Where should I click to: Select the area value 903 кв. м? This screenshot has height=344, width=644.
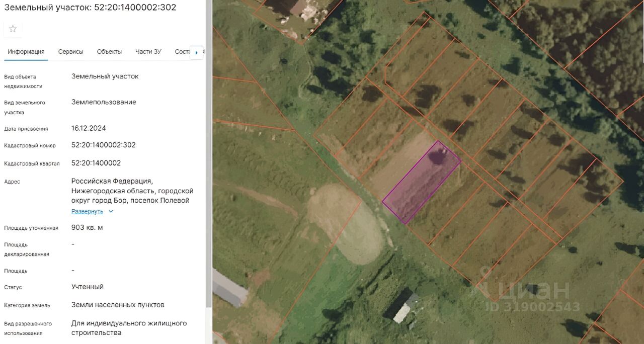coord(87,227)
